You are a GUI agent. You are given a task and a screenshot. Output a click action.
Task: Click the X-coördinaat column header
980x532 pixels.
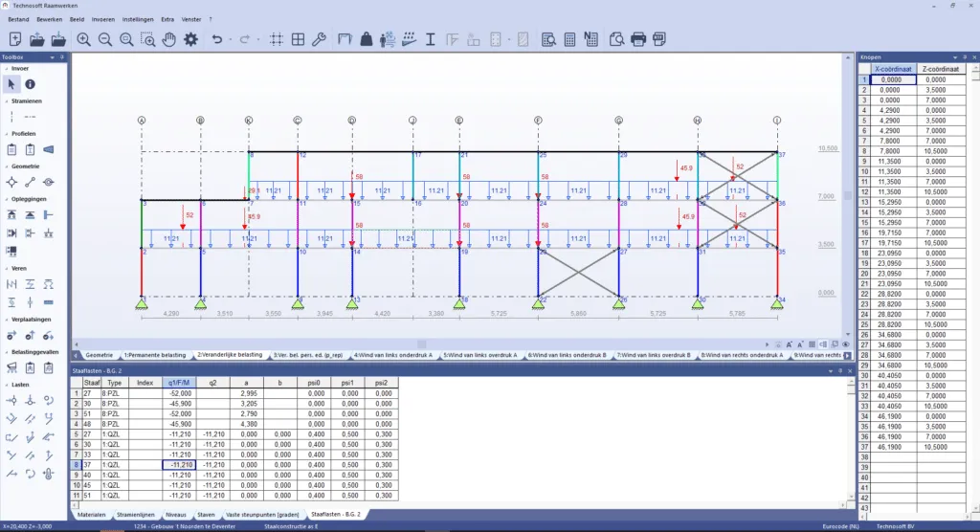pyautogui.click(x=893, y=69)
